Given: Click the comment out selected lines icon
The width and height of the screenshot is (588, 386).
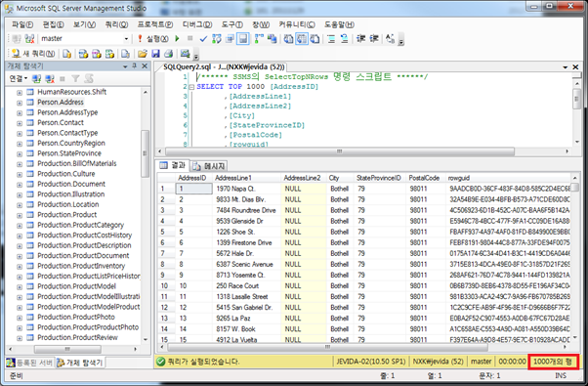Looking at the screenshot, I should click(x=331, y=39).
